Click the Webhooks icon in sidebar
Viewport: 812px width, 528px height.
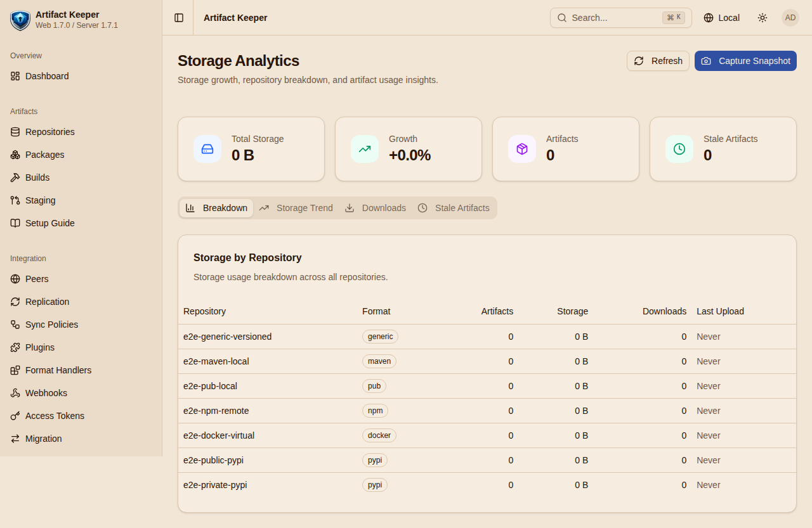(x=15, y=393)
